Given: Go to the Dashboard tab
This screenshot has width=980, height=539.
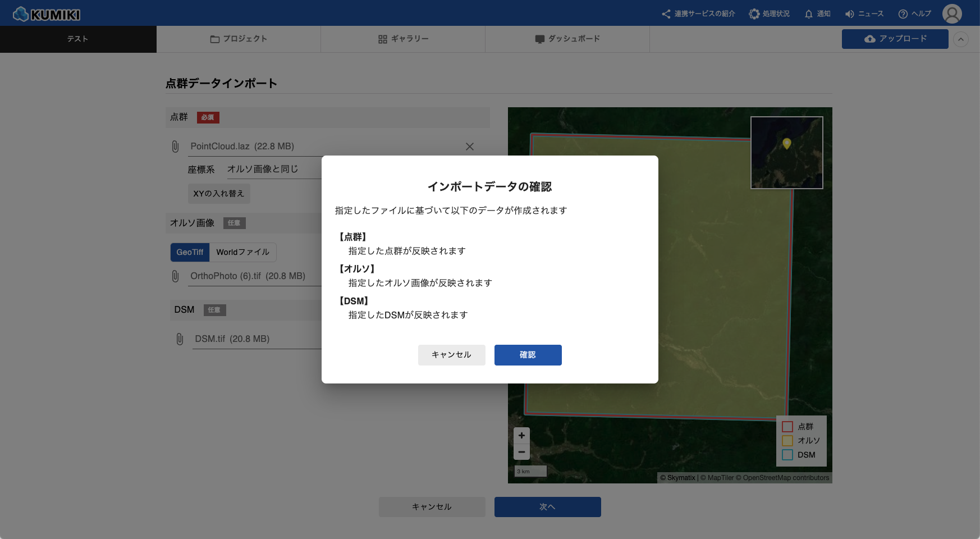Looking at the screenshot, I should [567, 39].
